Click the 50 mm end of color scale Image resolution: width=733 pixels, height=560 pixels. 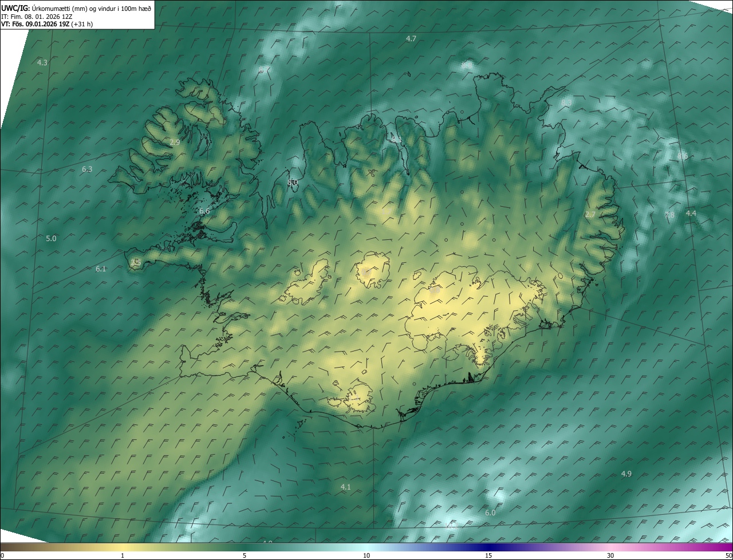point(728,555)
